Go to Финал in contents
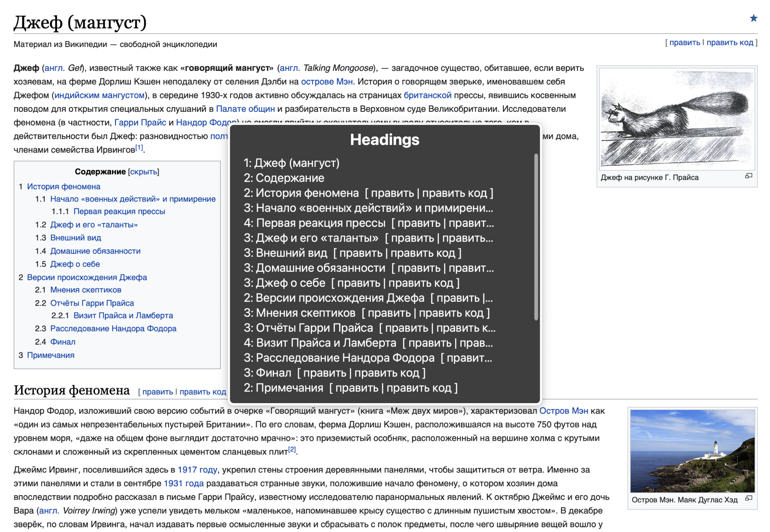 63,342
